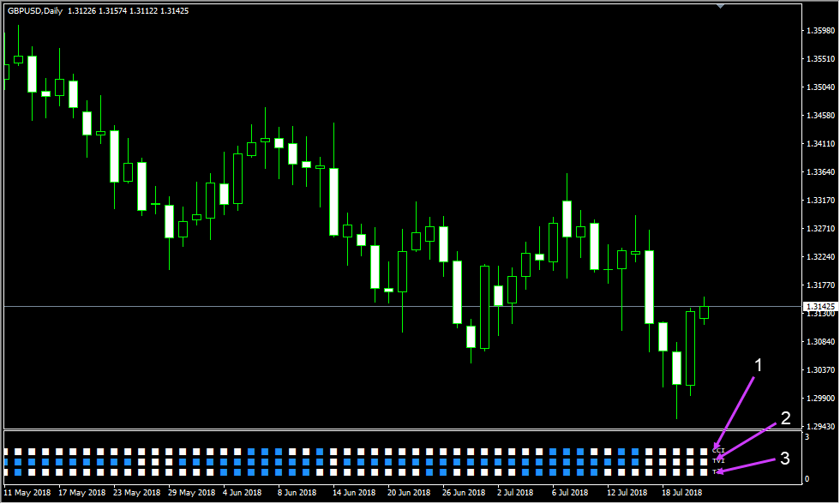Select the 4 Jun 2018 date label

click(242, 493)
